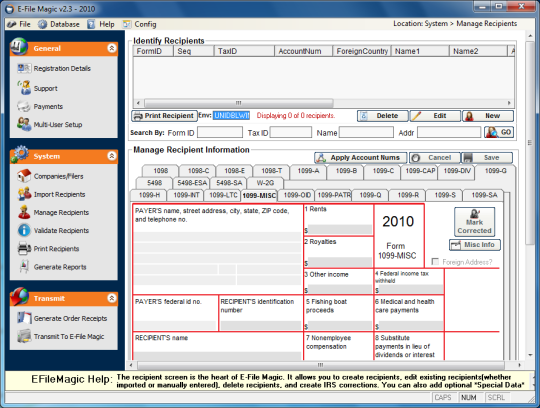Image resolution: width=540 pixels, height=408 pixels.
Task: Select the Companies/Filers house icon
Action: coord(24,176)
